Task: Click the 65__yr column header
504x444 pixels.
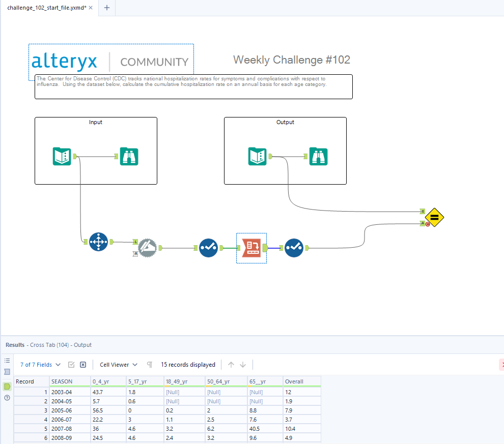Action: [x=265, y=381]
